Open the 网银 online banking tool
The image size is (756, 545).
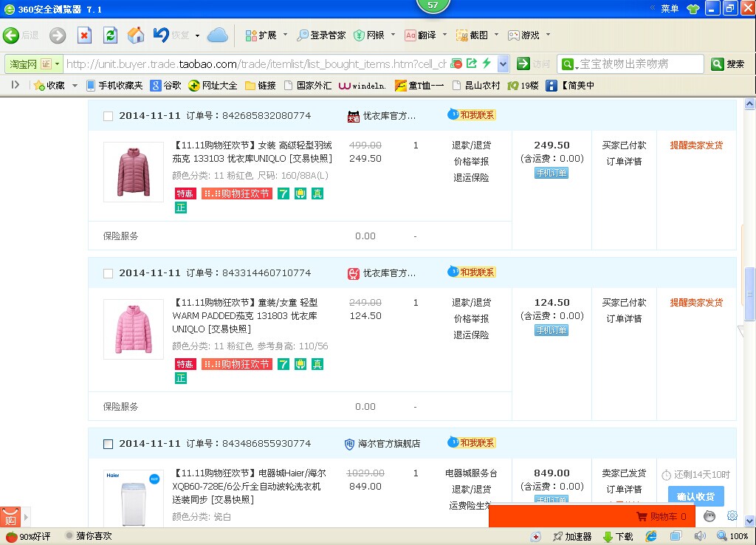click(369, 35)
